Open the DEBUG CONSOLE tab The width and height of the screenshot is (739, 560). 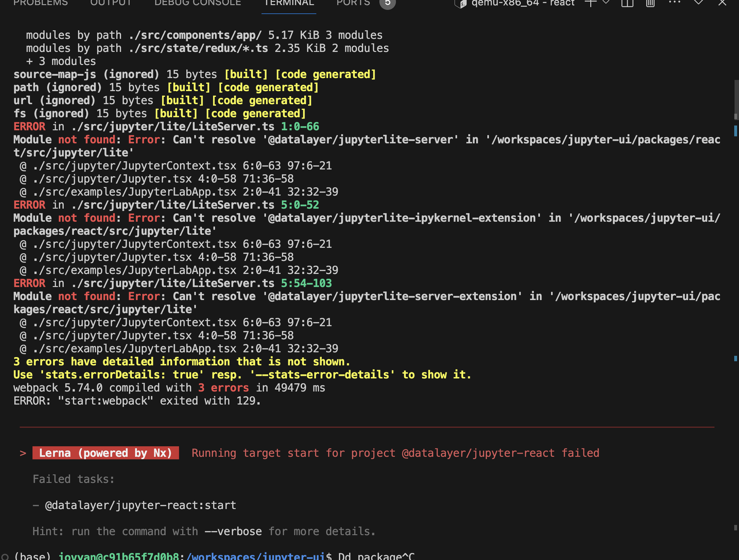click(197, 3)
